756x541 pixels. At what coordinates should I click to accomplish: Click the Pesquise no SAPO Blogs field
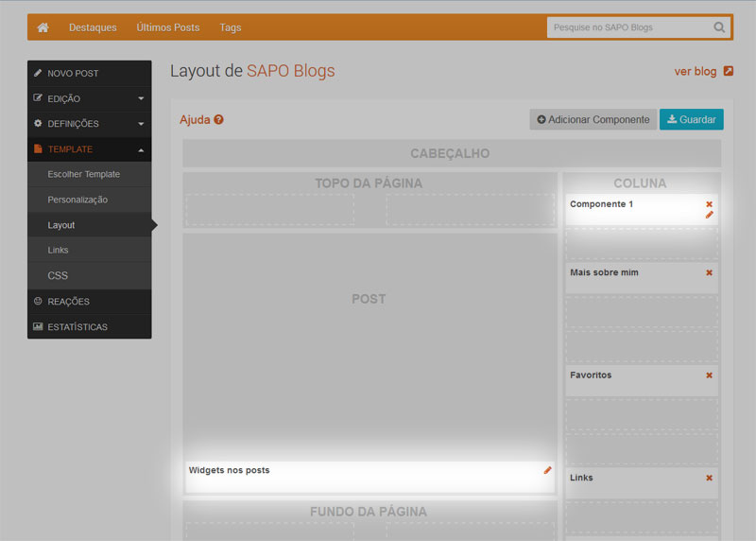[627, 27]
